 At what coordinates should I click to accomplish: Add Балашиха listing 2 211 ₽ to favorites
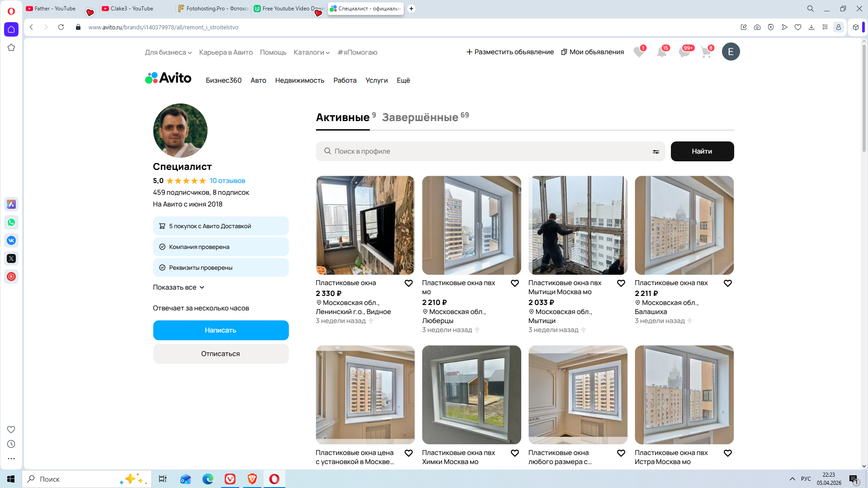click(727, 283)
